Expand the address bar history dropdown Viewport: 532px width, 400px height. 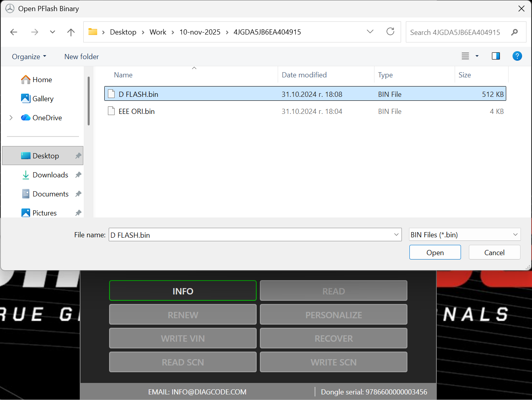370,32
